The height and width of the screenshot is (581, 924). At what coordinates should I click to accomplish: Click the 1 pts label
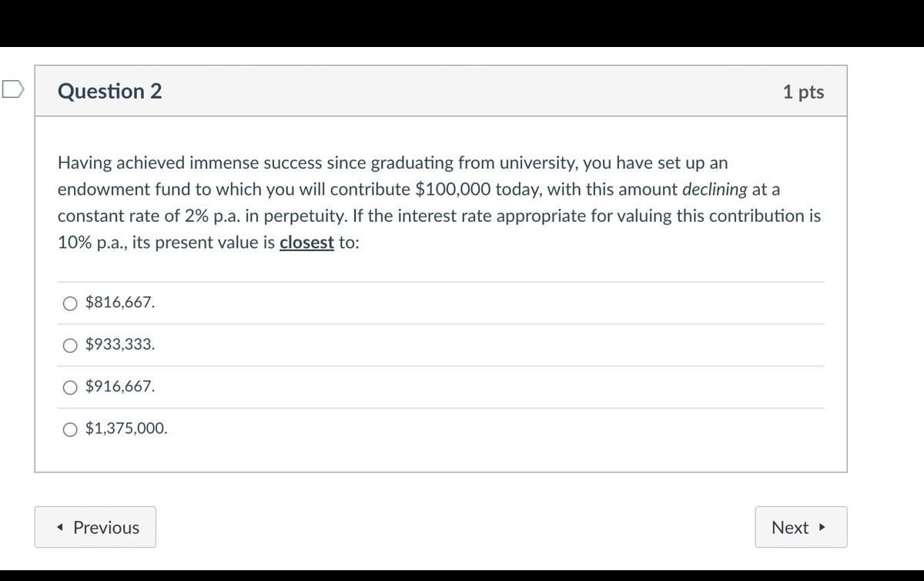click(804, 91)
